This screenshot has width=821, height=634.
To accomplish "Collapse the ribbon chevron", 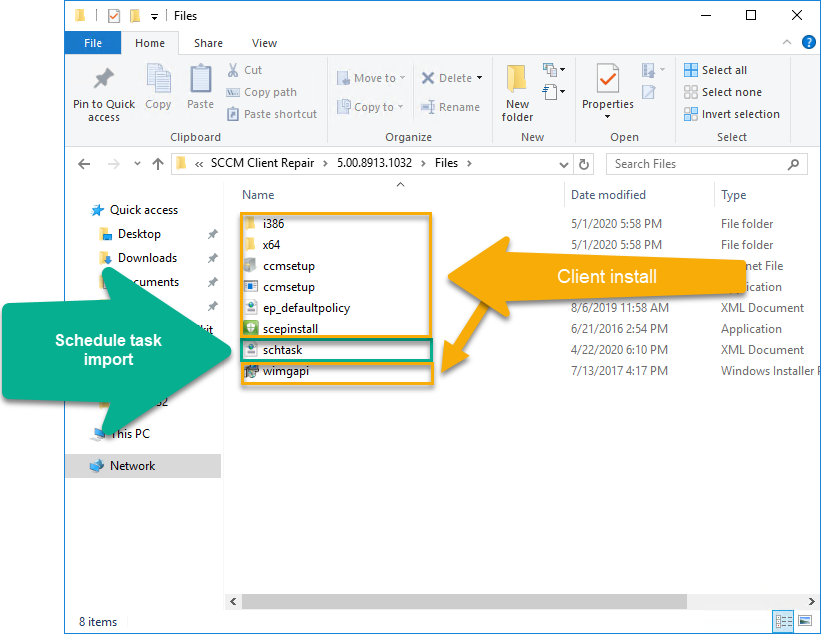I will pyautogui.click(x=786, y=42).
